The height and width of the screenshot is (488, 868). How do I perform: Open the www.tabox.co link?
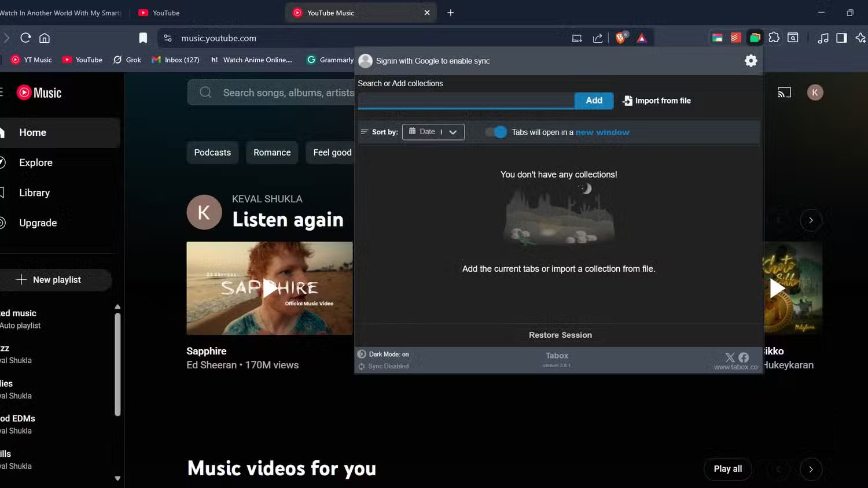click(x=735, y=367)
